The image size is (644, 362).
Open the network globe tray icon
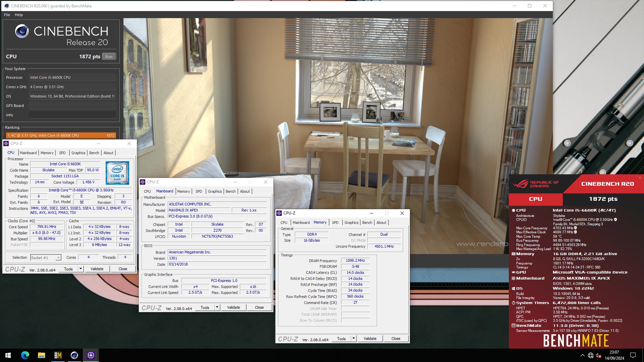(591, 355)
